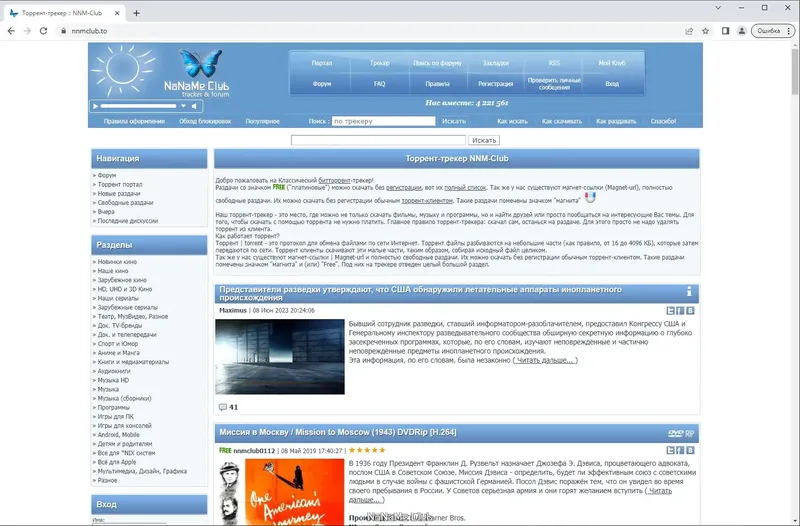Focus the wide search box below the header
The height and width of the screenshot is (526, 800).
coord(378,140)
